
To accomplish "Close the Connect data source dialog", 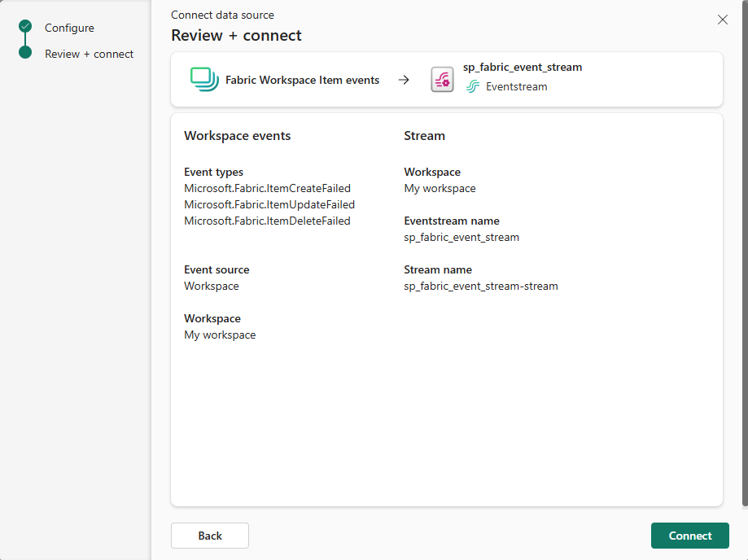I will (723, 20).
